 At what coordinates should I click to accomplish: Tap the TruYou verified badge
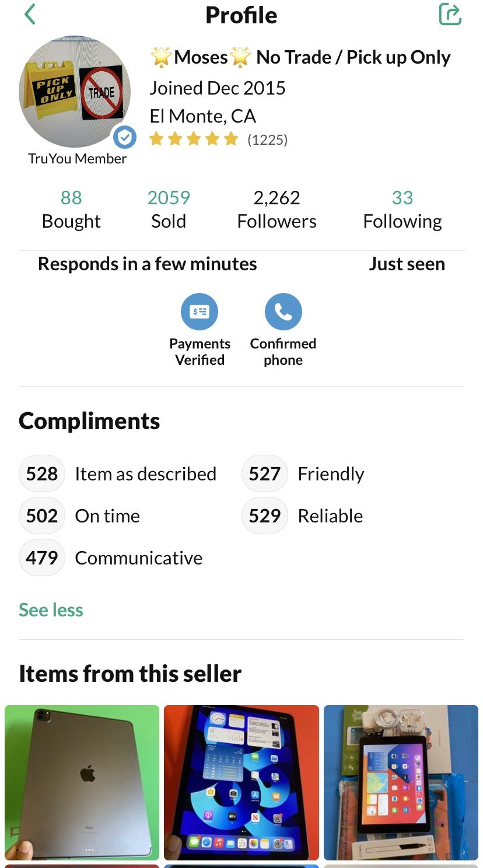pos(125,138)
